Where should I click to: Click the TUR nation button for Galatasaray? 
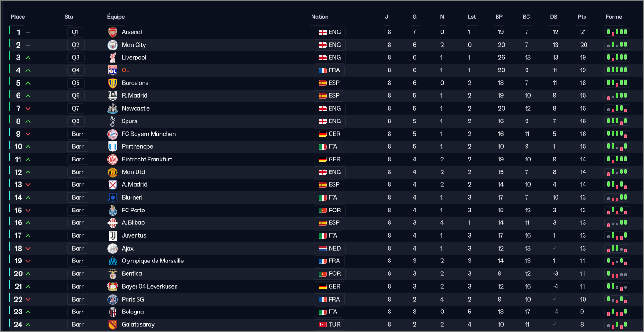click(330, 325)
